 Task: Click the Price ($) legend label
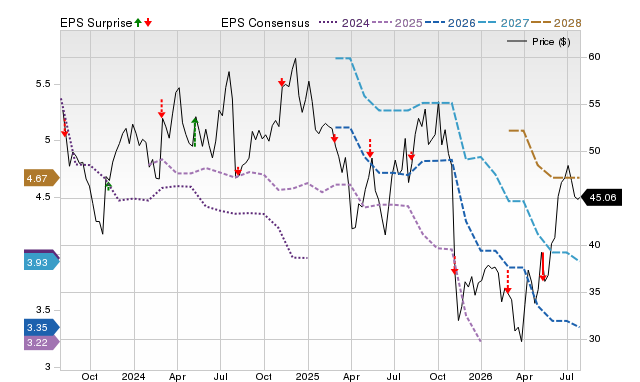551,42
